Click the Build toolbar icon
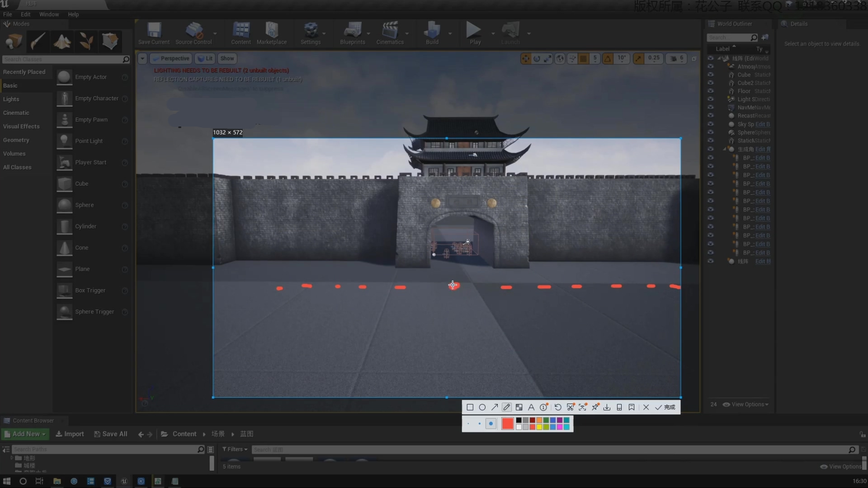The image size is (868, 488). coord(432,33)
